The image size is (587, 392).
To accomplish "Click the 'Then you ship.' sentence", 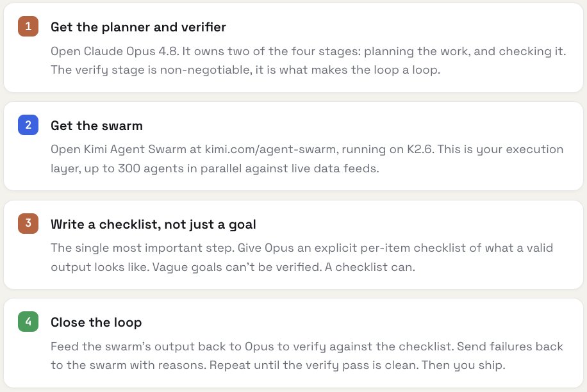I will pos(463,366).
